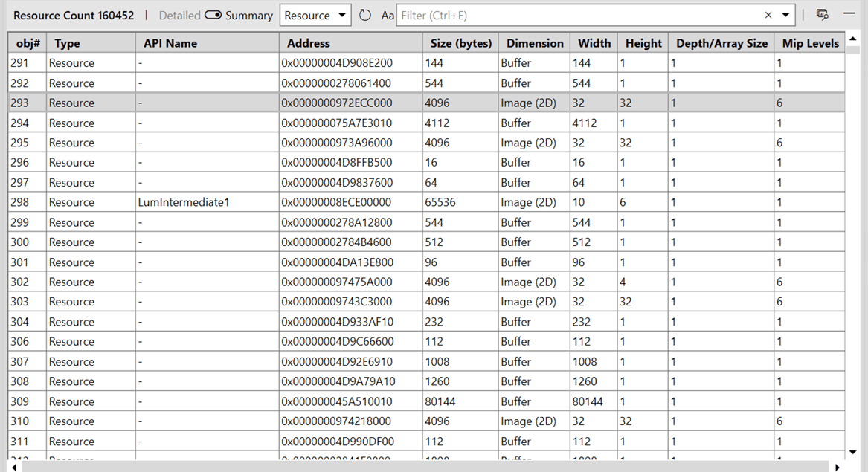Viewport: 868px width, 472px height.
Task: Sort by the Mip Levels column header
Action: tap(810, 43)
